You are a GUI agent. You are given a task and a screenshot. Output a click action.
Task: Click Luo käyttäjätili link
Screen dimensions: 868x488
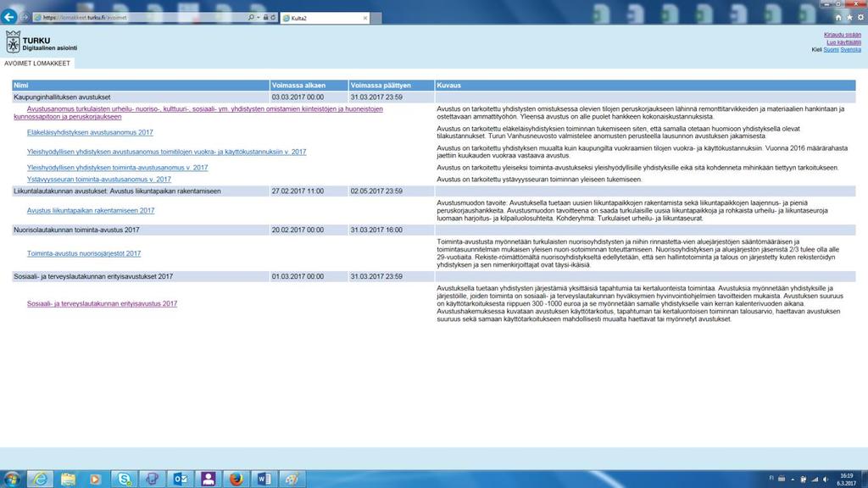coord(843,42)
